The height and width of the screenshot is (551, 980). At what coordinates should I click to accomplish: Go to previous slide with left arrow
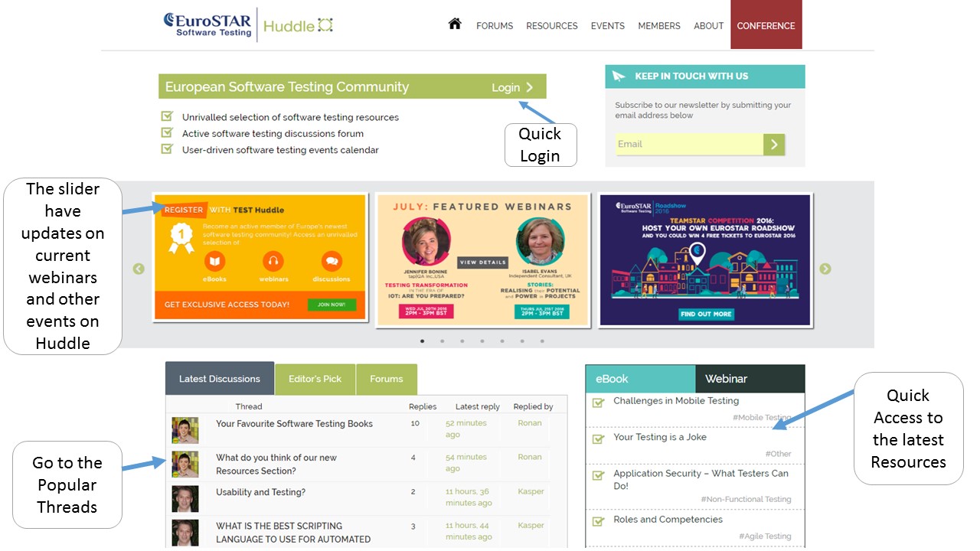pyautogui.click(x=139, y=269)
